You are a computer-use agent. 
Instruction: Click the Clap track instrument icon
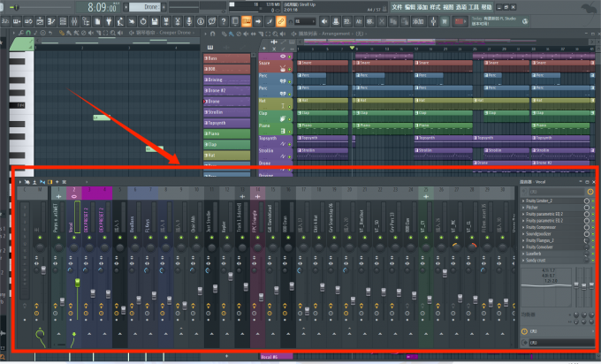tap(285, 117)
